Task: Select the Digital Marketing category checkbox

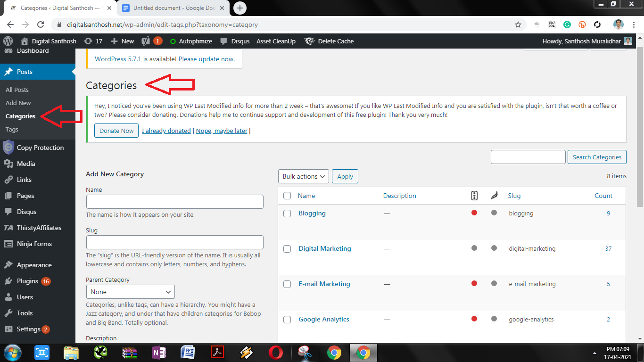Action: click(x=287, y=249)
